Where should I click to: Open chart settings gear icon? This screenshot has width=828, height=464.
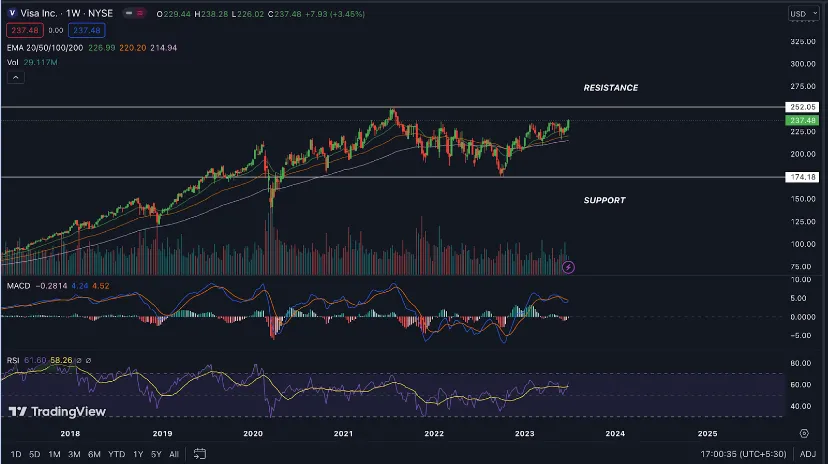point(804,433)
